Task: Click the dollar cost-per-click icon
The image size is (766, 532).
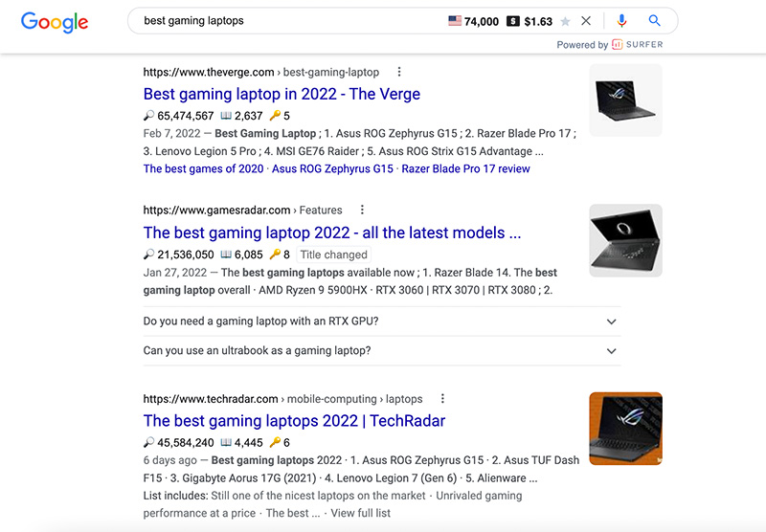Action: pos(513,21)
